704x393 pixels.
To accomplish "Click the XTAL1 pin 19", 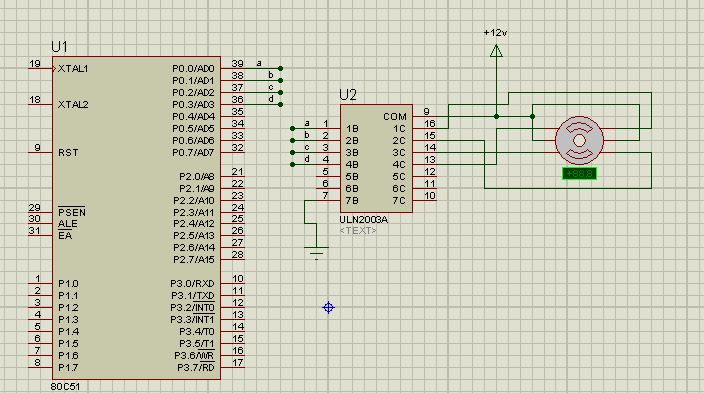I will click(x=40, y=68).
